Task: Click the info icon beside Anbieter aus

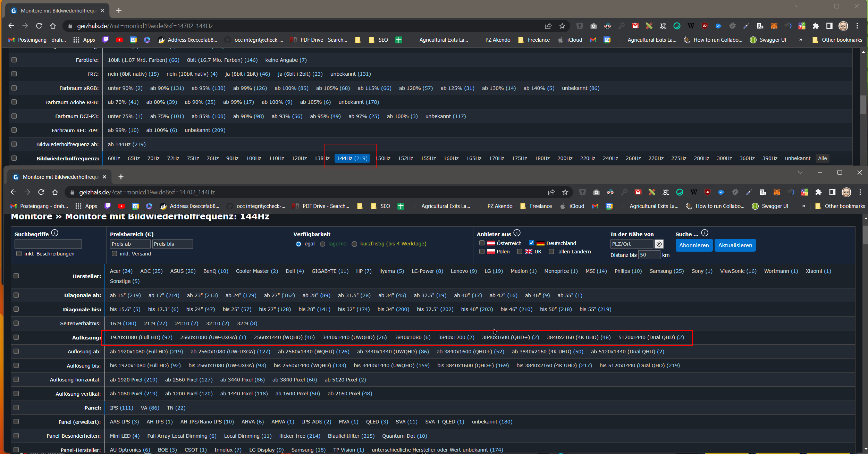Action: [x=517, y=233]
